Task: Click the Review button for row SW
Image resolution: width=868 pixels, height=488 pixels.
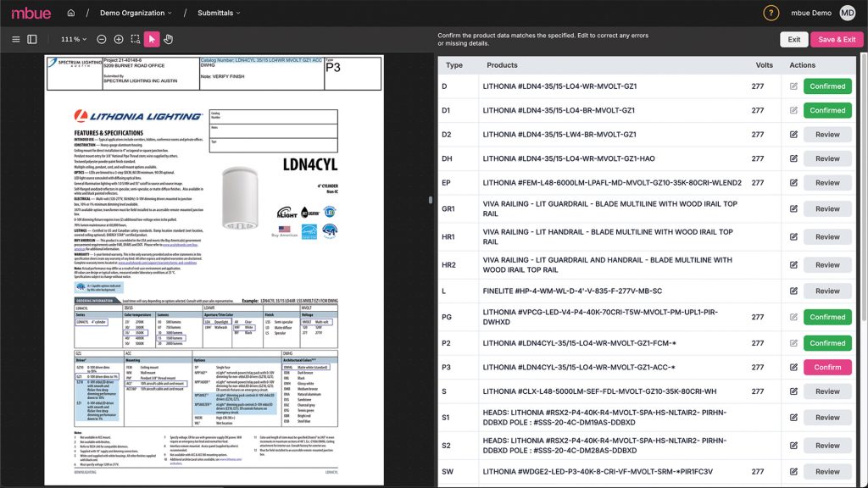Action: (827, 472)
